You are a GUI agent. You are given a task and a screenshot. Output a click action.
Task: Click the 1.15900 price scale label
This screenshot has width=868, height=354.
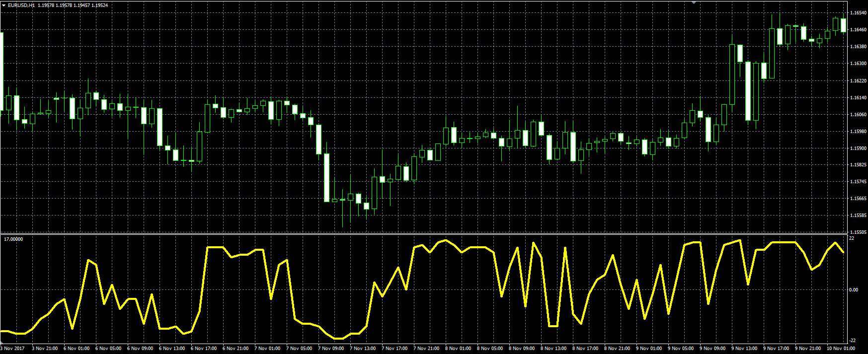[x=859, y=148]
